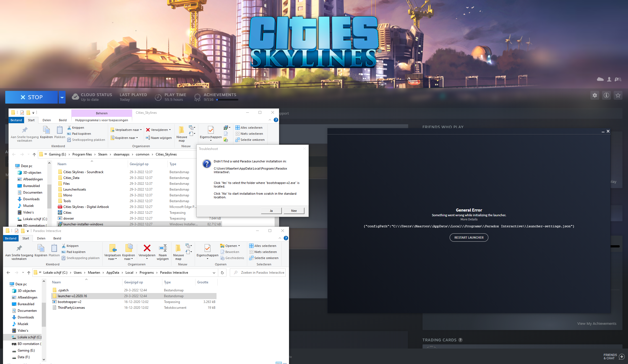This screenshot has width=628, height=364.
Task: Open the game info icon in Steam
Action: point(606,95)
